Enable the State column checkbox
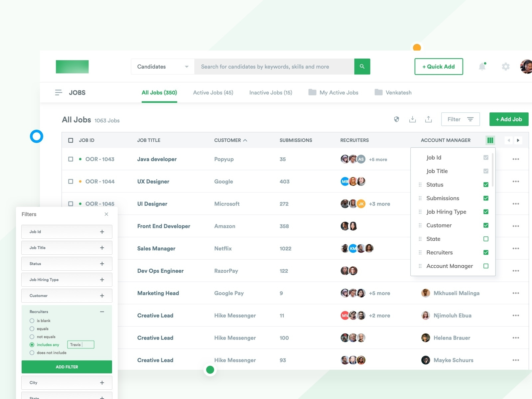The width and height of the screenshot is (532, 399). 486,239
